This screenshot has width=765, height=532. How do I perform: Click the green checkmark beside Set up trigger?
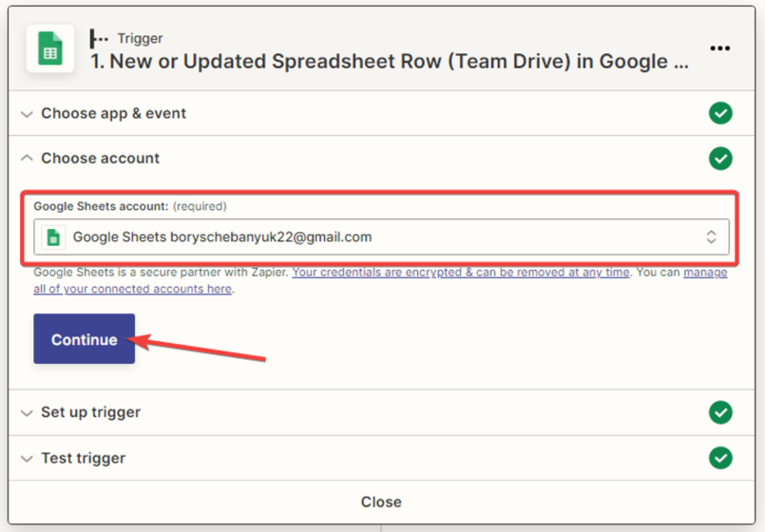click(x=720, y=412)
